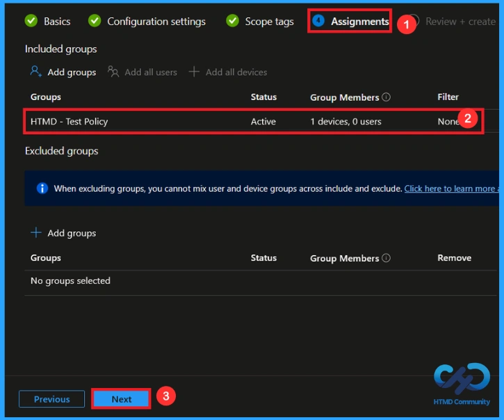Continue with the Next button

pyautogui.click(x=122, y=399)
